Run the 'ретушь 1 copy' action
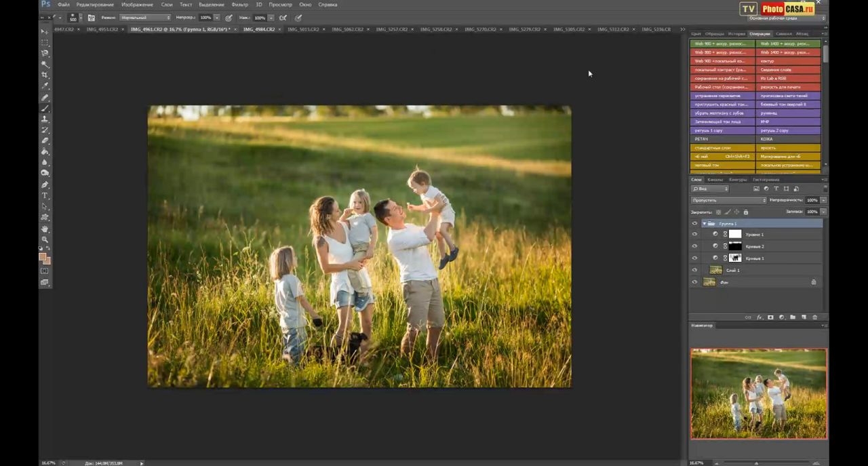This screenshot has width=868, height=466. coord(722,130)
